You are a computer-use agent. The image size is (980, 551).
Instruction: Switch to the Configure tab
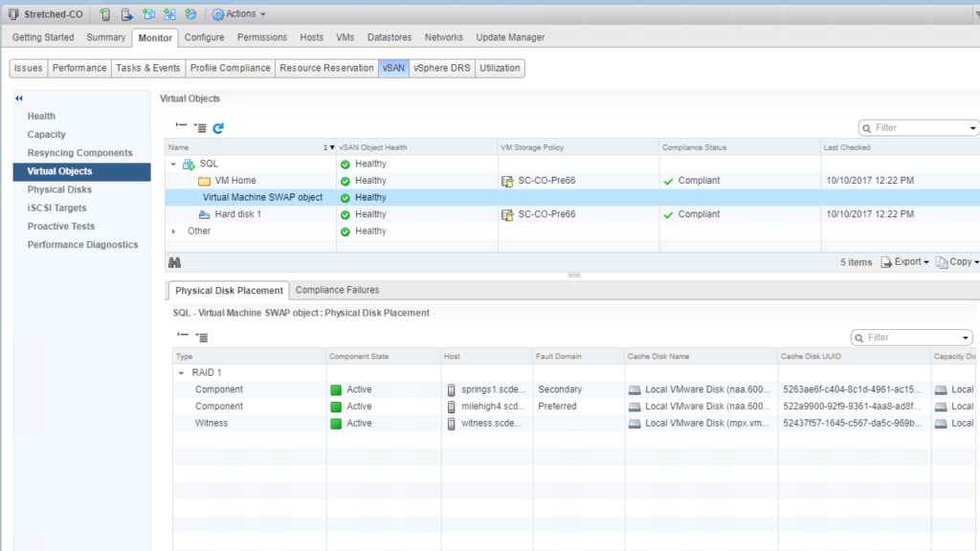point(204,37)
